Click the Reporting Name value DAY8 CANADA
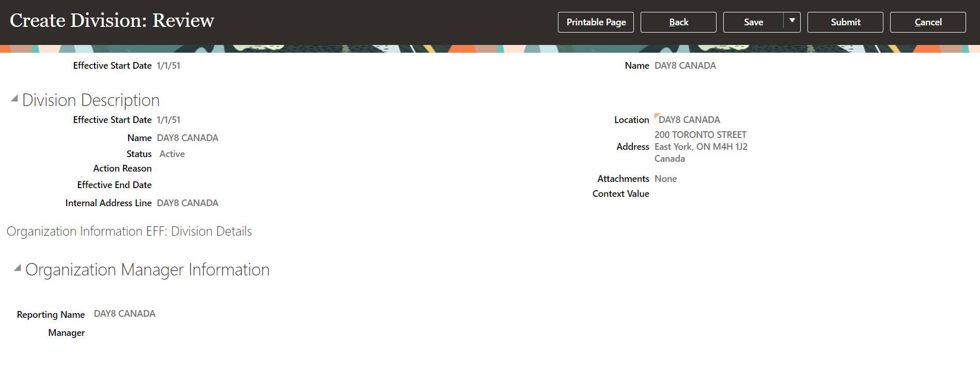The image size is (980, 370). click(x=125, y=314)
